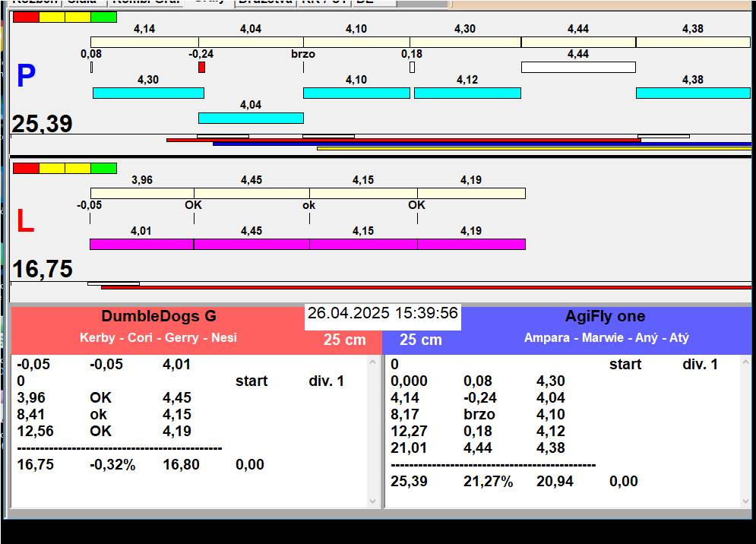Click the red L lane letter
This screenshot has height=544, width=756.
pyautogui.click(x=26, y=220)
